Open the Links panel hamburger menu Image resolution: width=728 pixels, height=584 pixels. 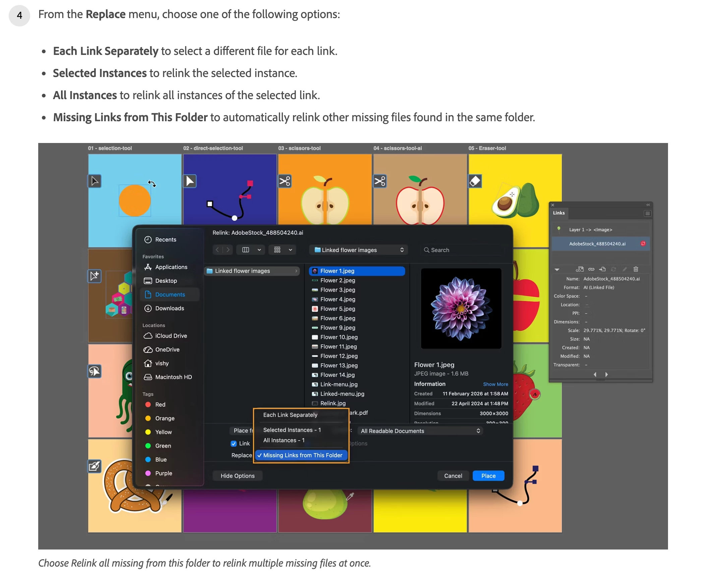pos(647,213)
